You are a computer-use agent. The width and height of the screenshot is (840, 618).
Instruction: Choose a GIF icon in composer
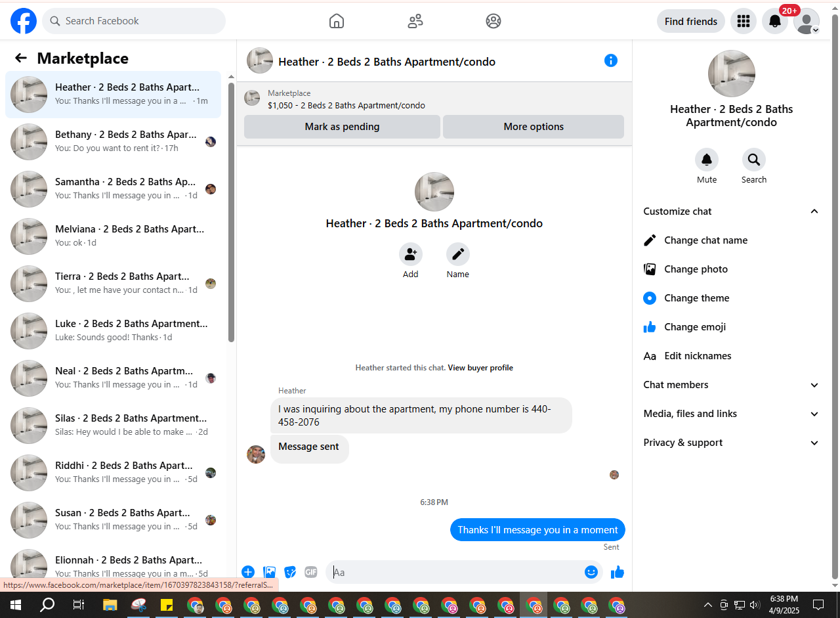tap(311, 572)
